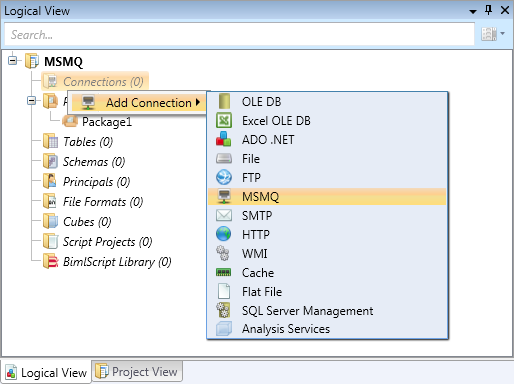Image resolution: width=514 pixels, height=384 pixels.
Task: Select the File menu entry
Action: pyautogui.click(x=327, y=158)
